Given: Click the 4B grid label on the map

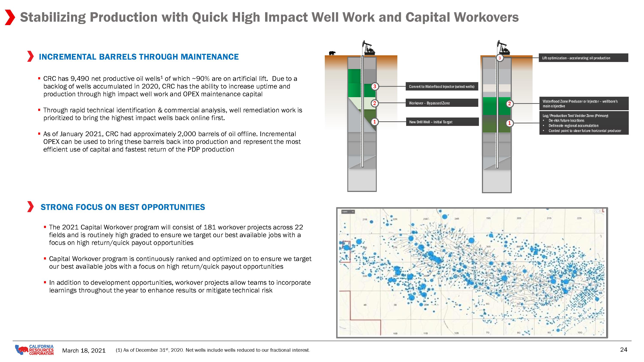Looking at the screenshot, I should (x=365, y=305).
